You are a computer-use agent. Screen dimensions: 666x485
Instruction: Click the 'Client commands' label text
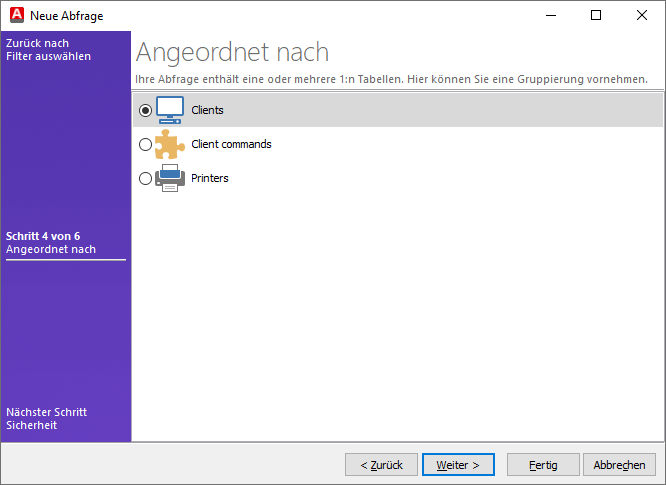231,144
